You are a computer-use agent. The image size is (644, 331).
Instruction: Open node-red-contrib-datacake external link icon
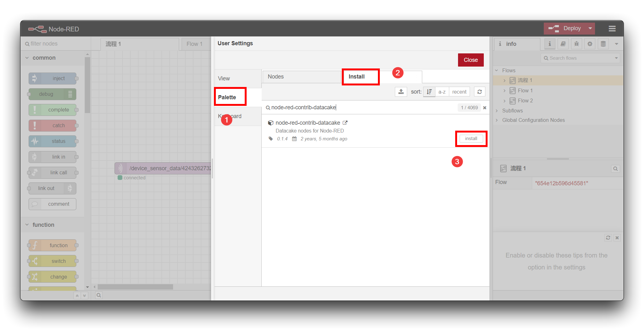coord(345,123)
